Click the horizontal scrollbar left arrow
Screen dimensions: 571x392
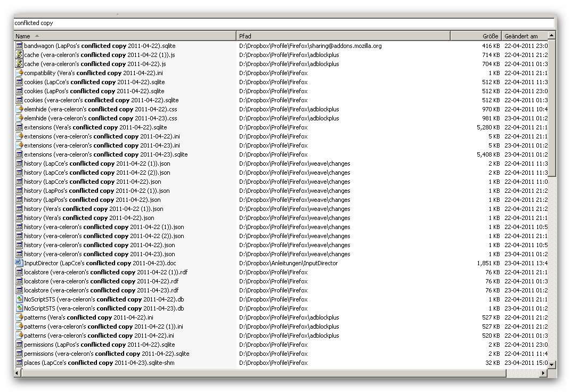pyautogui.click(x=18, y=373)
